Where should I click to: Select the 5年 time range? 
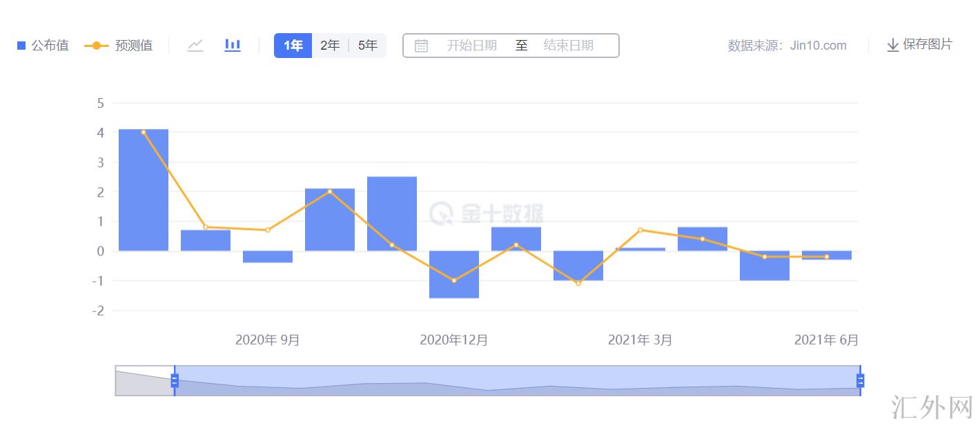pos(368,46)
